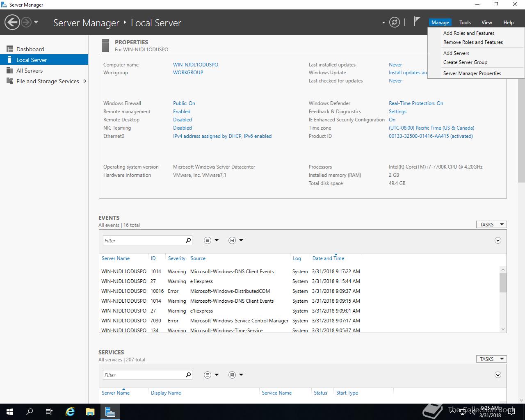The height and width of the screenshot is (420, 525).
Task: Open Server Manager Properties
Action: [x=472, y=73]
